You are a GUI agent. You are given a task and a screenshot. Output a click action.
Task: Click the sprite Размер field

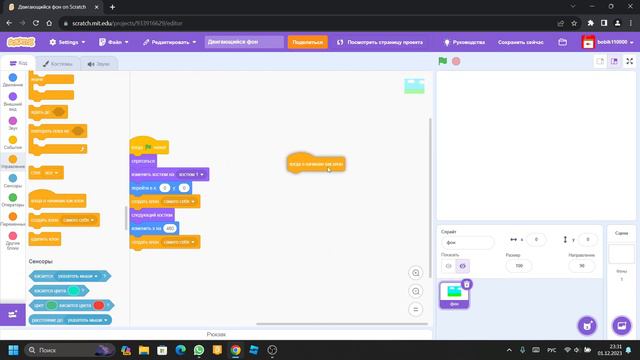519,266
